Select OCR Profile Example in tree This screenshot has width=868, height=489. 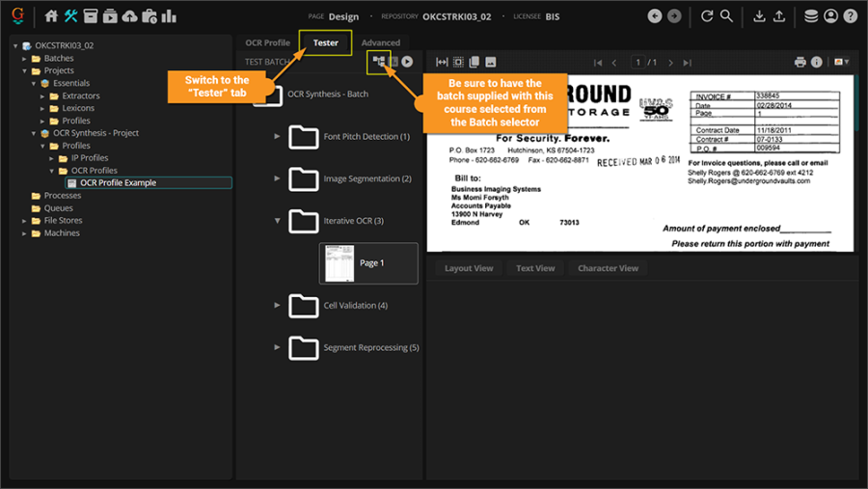point(149,182)
